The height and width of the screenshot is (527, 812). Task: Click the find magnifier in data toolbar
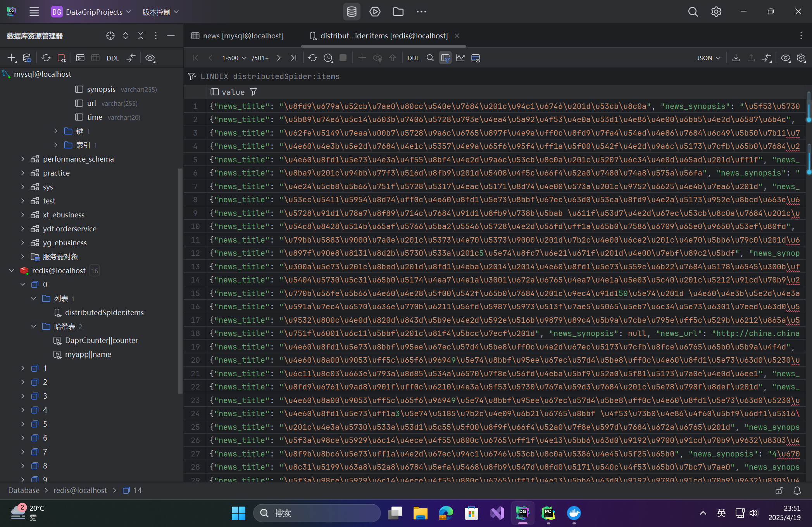430,58
